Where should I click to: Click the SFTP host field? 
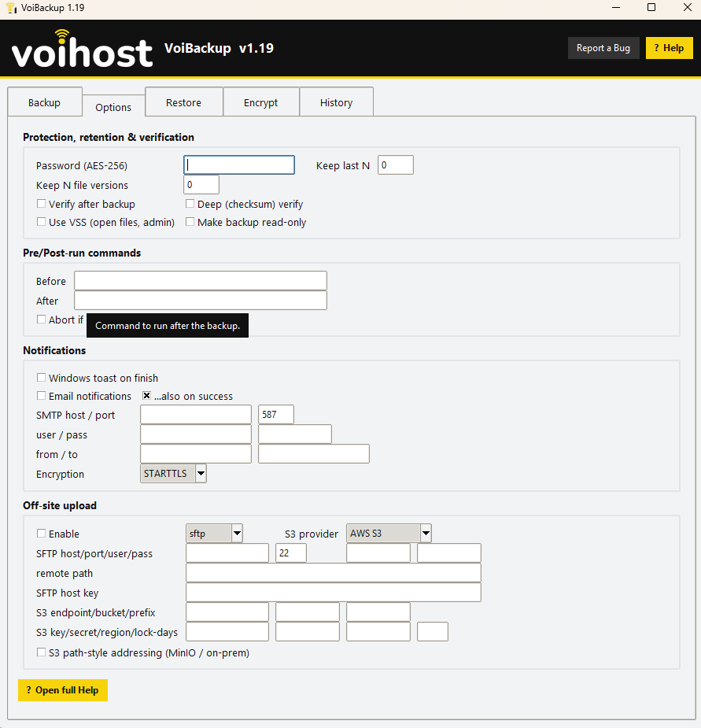coord(227,553)
